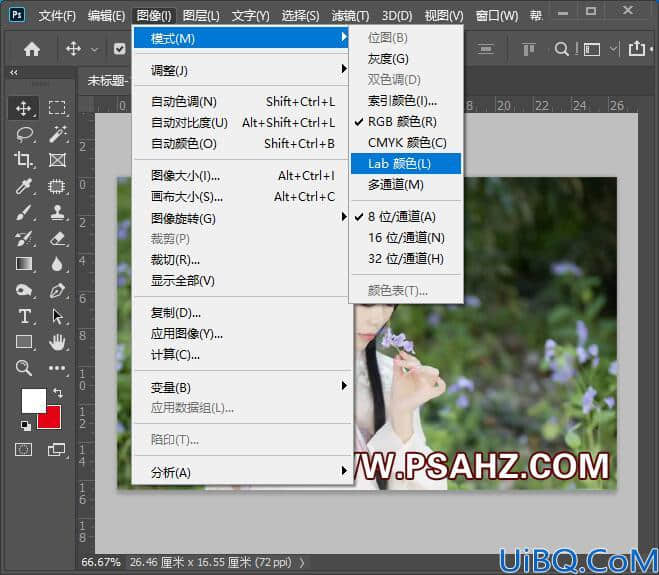Select the Spot Healing Brush tool

[57, 186]
